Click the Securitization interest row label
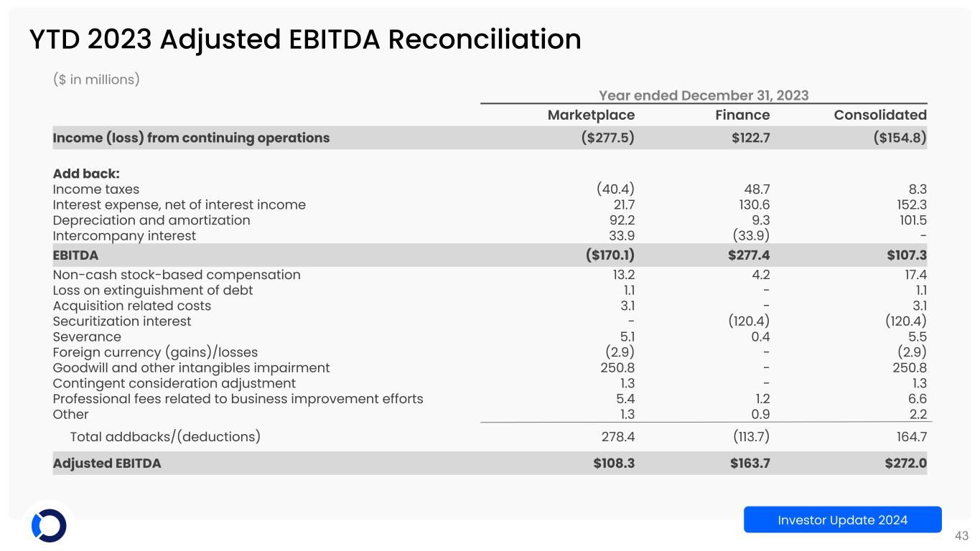980x551 pixels. click(122, 321)
